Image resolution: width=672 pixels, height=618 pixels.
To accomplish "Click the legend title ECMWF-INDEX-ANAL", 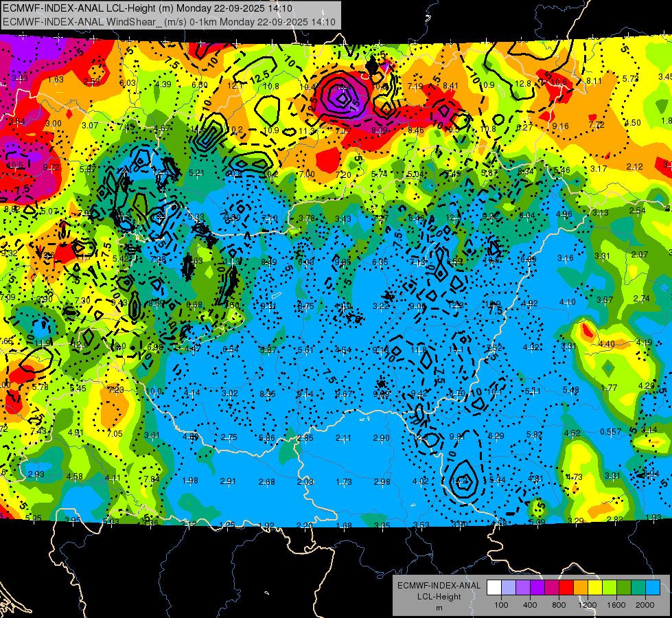I will [439, 586].
